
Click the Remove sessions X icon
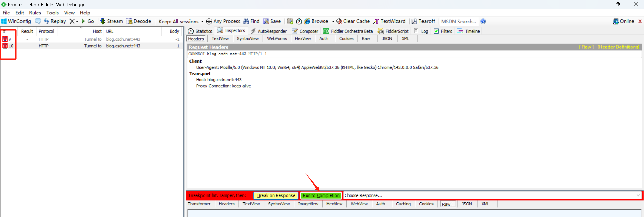[x=72, y=21]
